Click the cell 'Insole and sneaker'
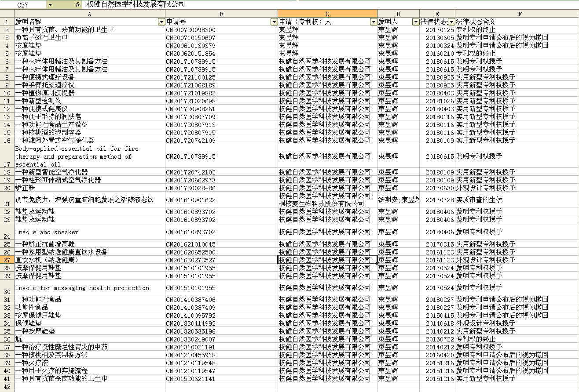Image resolution: width=579 pixels, height=392 pixels. coord(90,232)
